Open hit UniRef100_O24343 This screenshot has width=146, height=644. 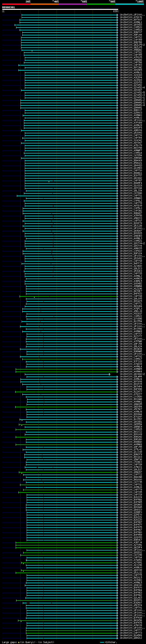[131, 75]
